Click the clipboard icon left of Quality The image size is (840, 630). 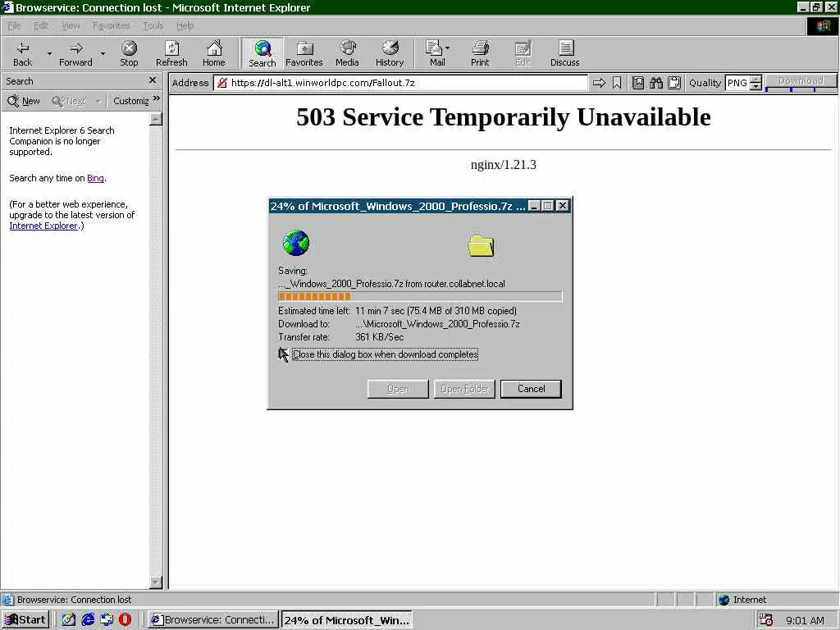674,83
